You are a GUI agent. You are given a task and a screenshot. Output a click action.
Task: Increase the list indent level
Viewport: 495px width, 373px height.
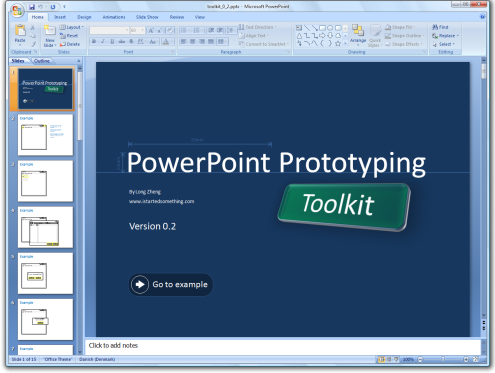(220, 30)
